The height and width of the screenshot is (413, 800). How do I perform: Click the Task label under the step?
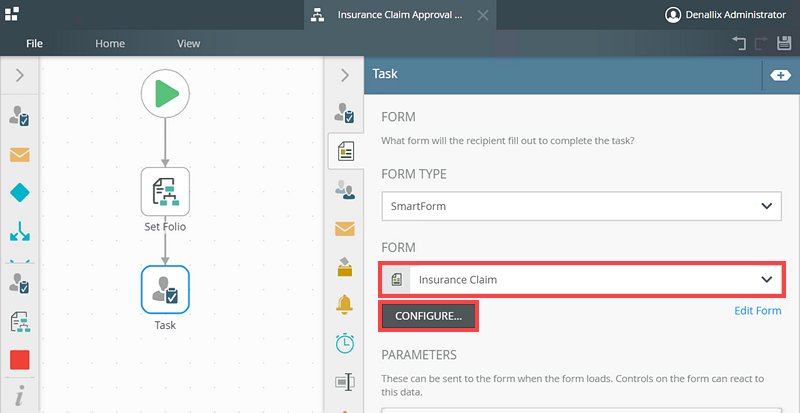[x=165, y=325]
